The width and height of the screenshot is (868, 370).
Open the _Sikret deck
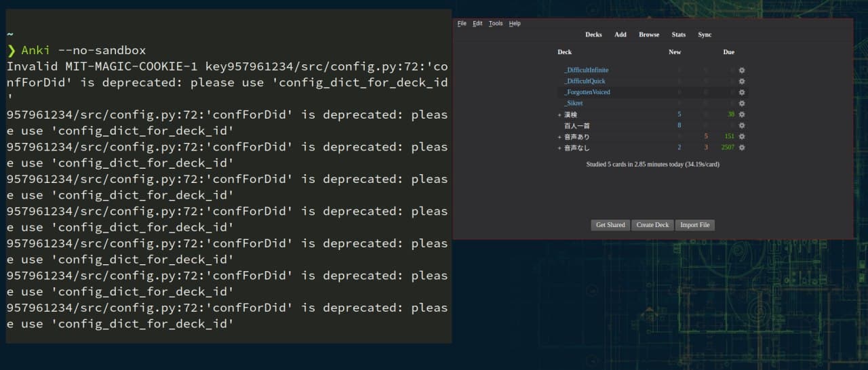(574, 103)
